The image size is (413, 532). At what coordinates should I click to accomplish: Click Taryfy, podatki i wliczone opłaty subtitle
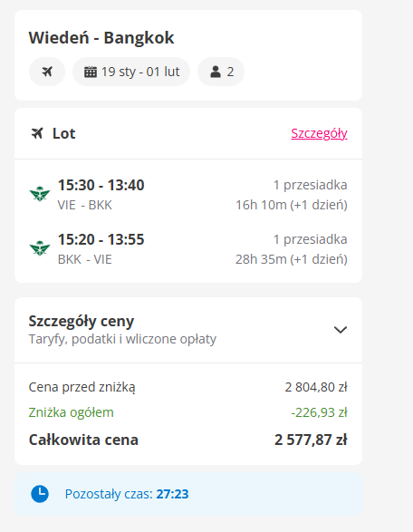coord(122,339)
